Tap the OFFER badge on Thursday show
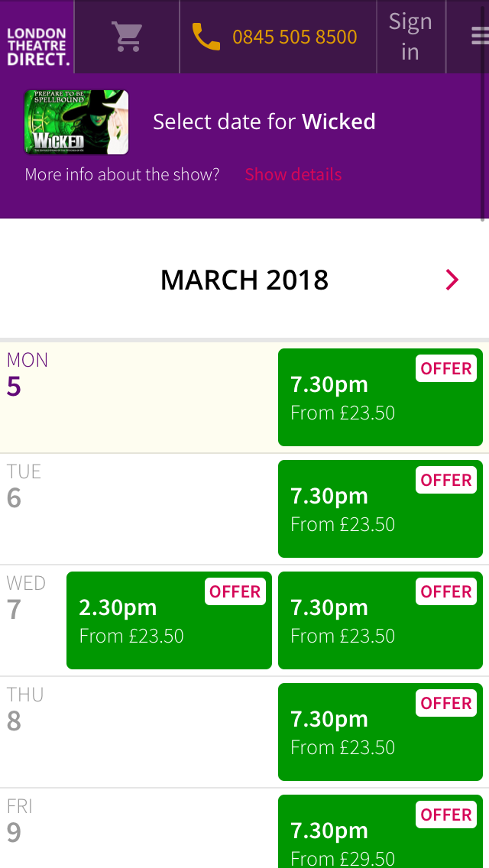489x868 pixels. 446,703
